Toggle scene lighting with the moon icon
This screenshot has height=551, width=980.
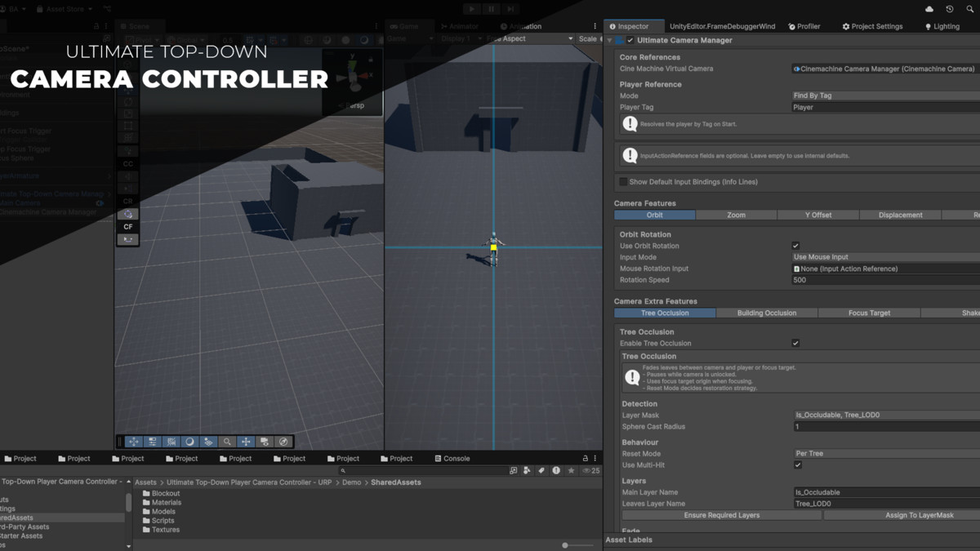coord(189,442)
